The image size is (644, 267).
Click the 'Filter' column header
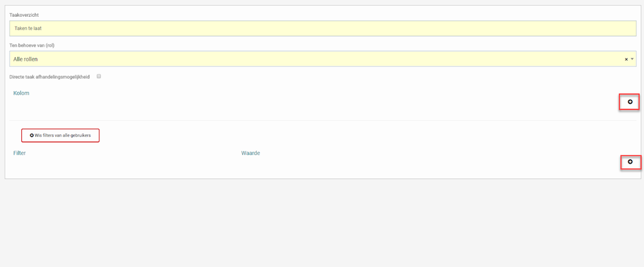click(19, 153)
